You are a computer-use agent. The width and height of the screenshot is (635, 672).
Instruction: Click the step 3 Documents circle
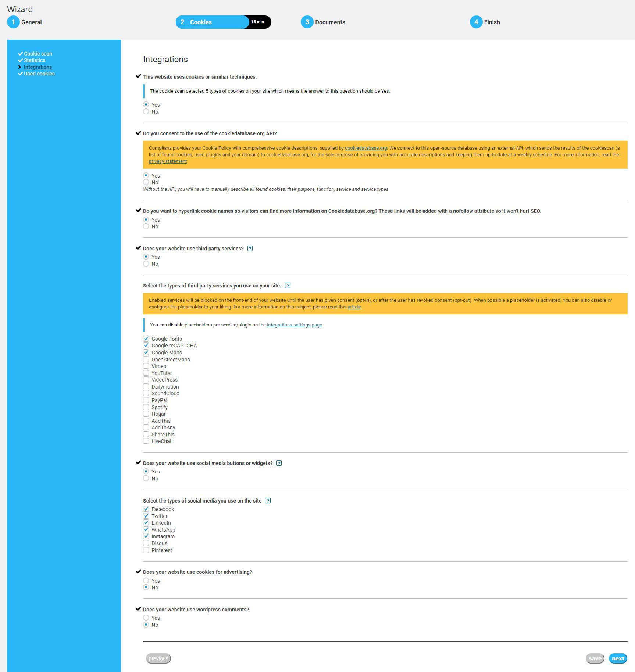(307, 22)
